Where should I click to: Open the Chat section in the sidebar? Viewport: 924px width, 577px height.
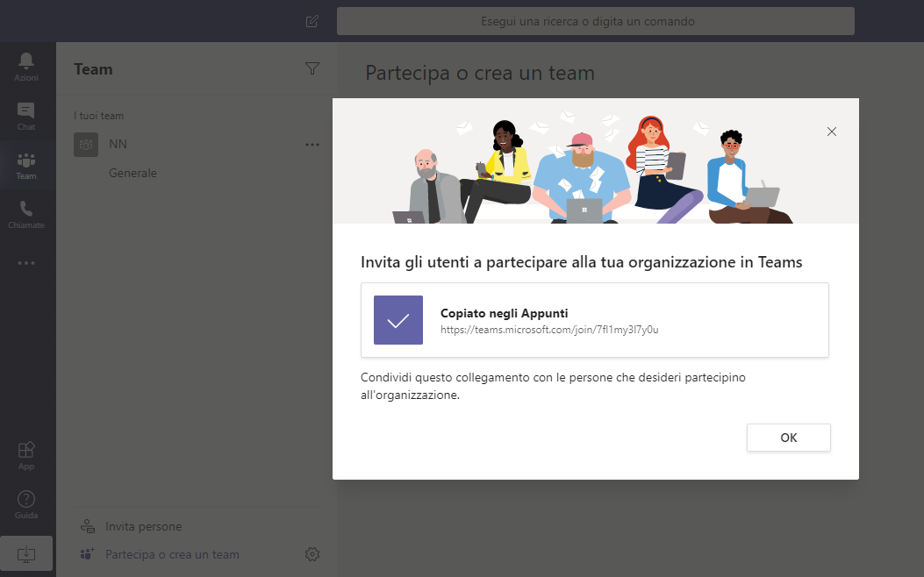coord(26,116)
